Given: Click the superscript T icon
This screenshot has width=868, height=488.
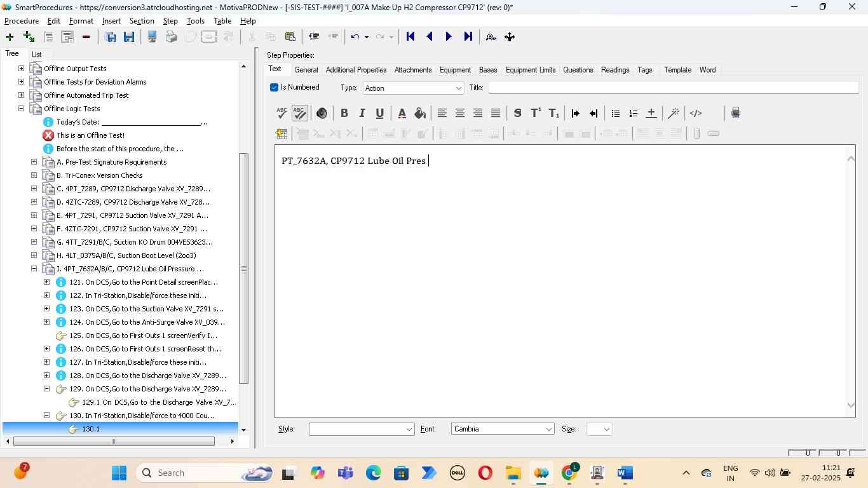Looking at the screenshot, I should (536, 113).
